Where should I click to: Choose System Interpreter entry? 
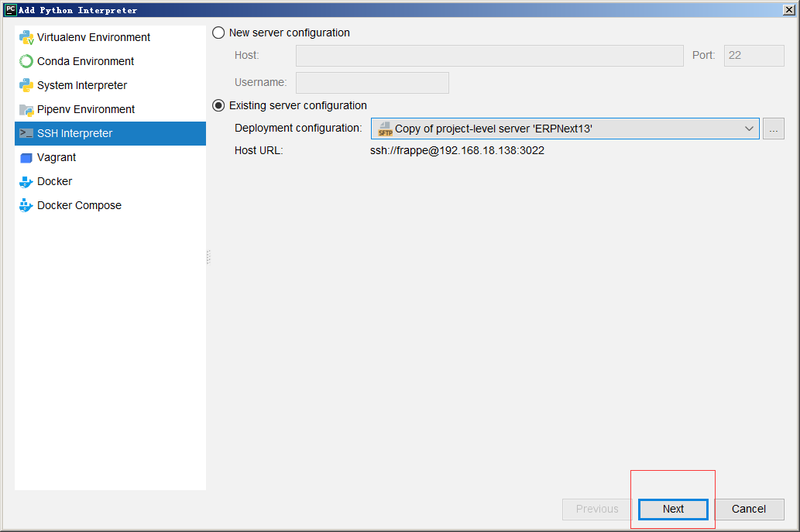pyautogui.click(x=110, y=85)
